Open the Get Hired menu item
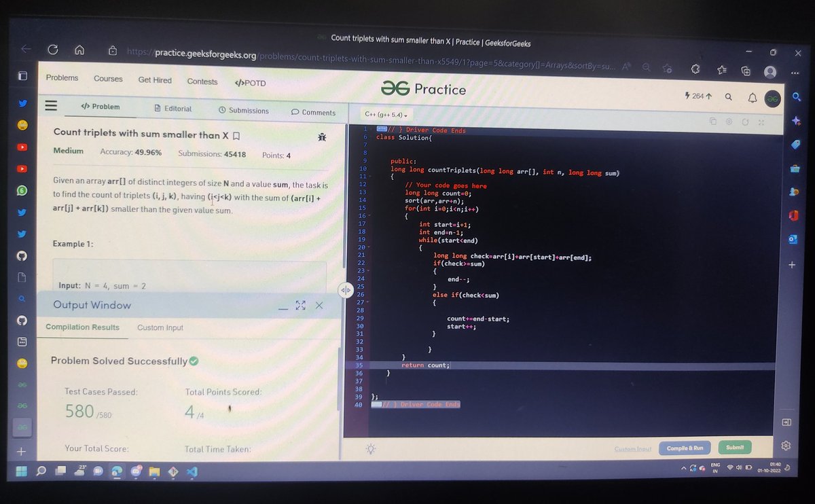The width and height of the screenshot is (815, 504). coord(155,79)
